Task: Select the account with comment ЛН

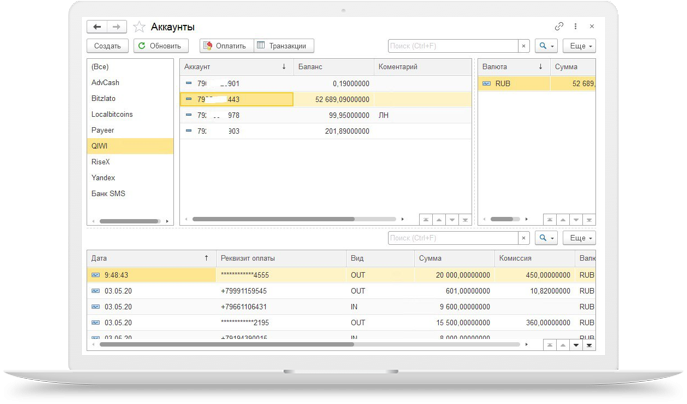Action: click(x=326, y=115)
